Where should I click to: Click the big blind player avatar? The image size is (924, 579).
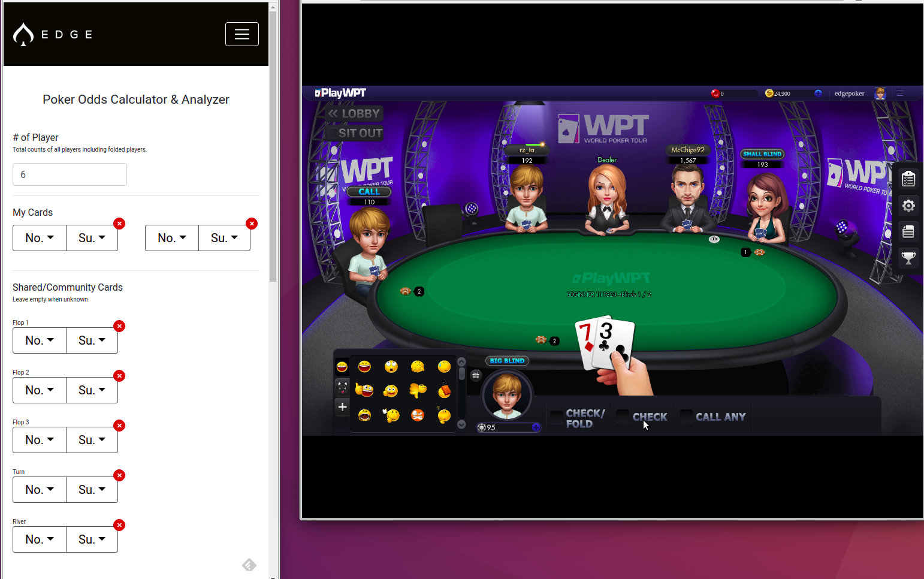coord(507,395)
